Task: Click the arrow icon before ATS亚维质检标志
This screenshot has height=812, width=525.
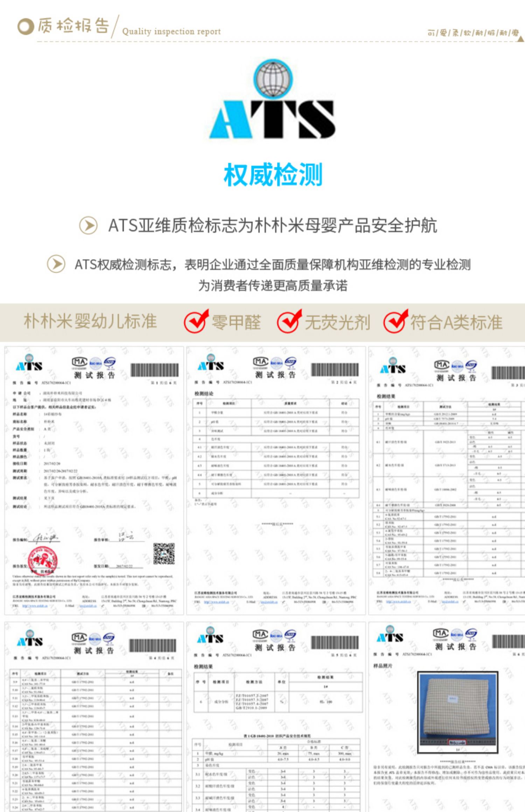Action: (x=88, y=226)
